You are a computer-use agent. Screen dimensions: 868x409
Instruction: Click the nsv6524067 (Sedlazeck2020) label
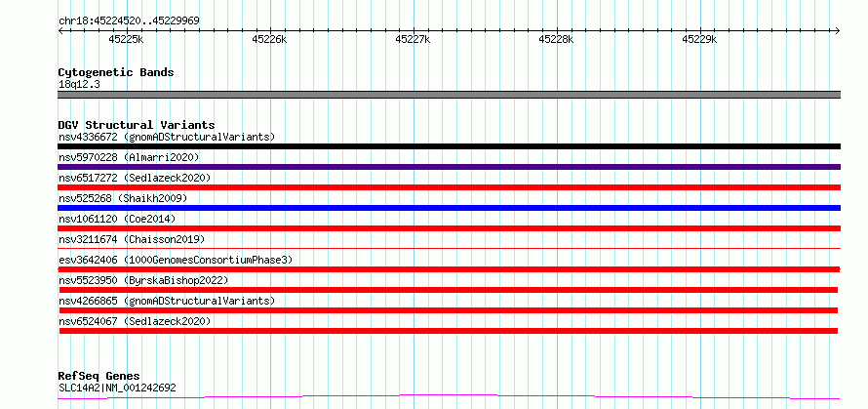tap(135, 321)
